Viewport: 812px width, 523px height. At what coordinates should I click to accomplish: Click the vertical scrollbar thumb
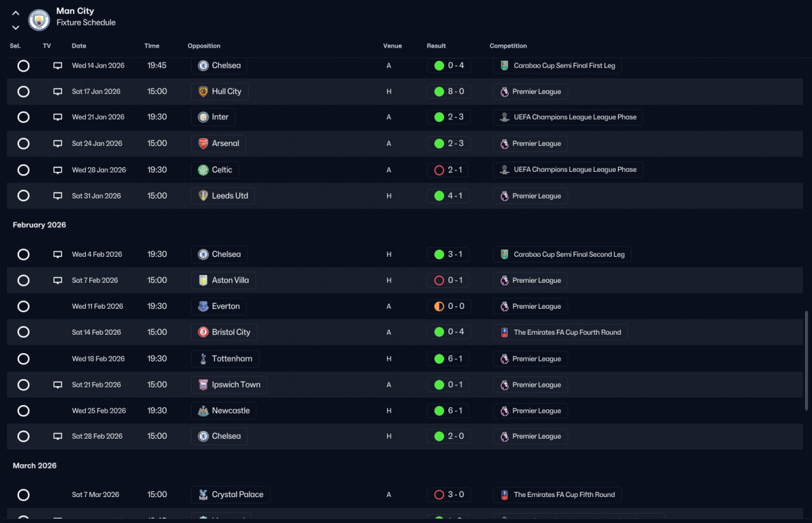pyautogui.click(x=807, y=360)
